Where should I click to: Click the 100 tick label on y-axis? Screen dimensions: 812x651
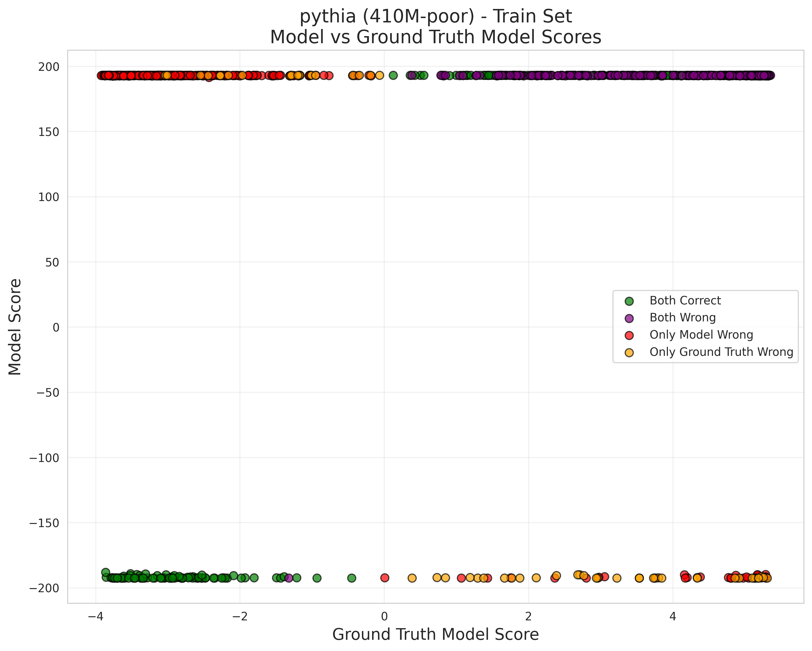pos(49,197)
